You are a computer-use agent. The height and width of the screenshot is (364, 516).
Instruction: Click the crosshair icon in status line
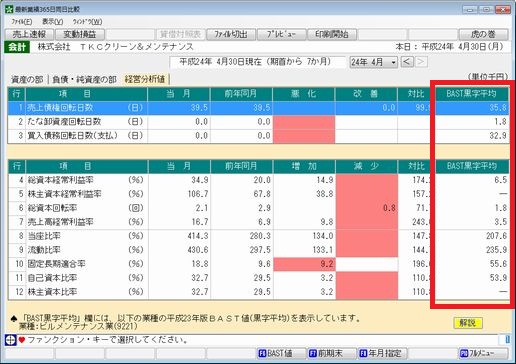11,340
